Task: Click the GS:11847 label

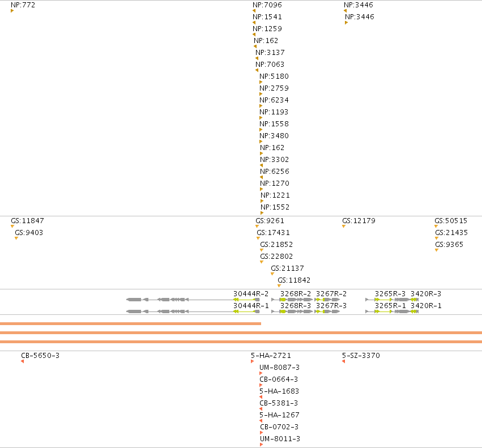Action: (27, 221)
